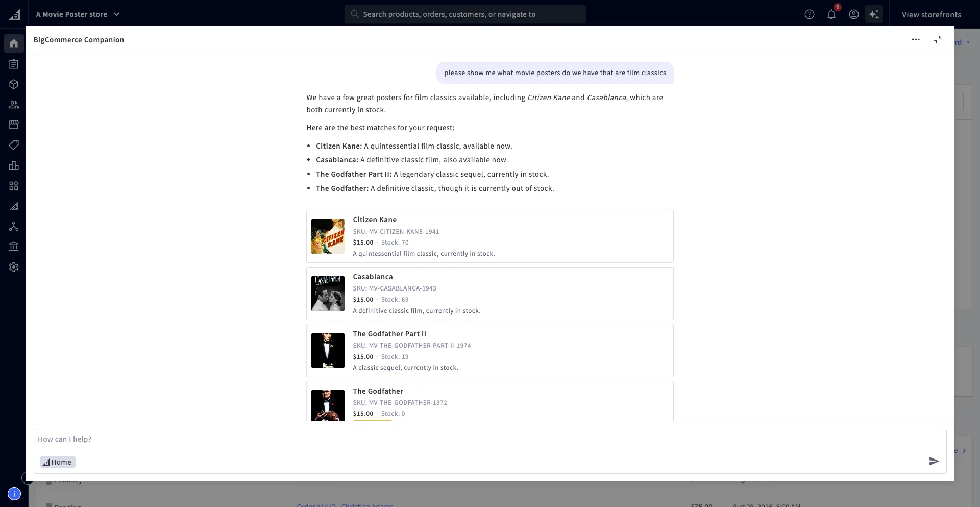Click the Stock: 0 value
Viewport: 980px width, 507px height.
click(393, 414)
